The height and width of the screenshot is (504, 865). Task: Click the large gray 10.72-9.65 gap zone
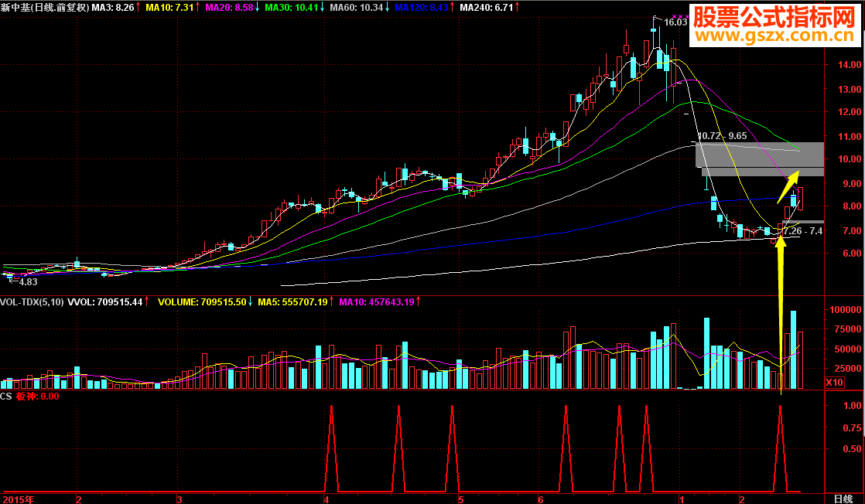pyautogui.click(x=760, y=155)
